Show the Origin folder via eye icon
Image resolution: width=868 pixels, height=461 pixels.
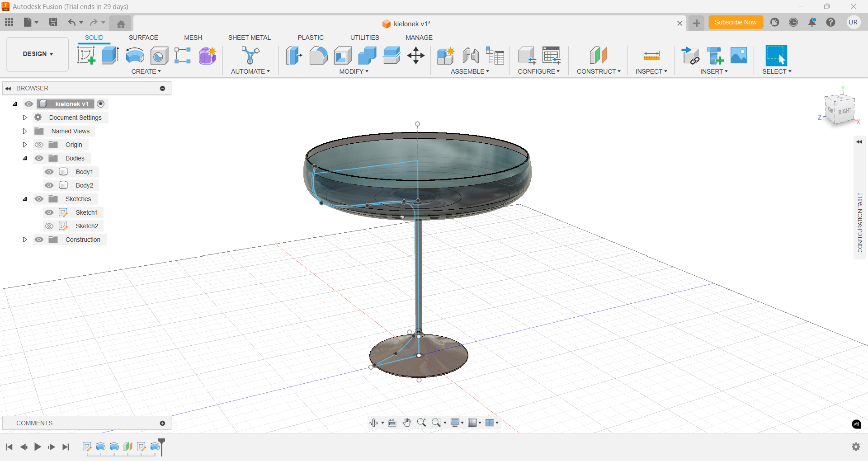pyautogui.click(x=39, y=145)
